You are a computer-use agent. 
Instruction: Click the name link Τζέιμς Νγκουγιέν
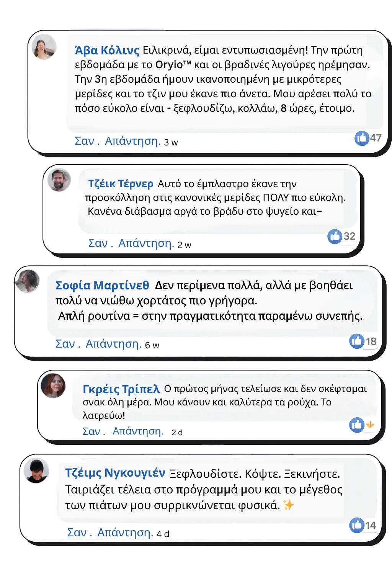coord(115,473)
